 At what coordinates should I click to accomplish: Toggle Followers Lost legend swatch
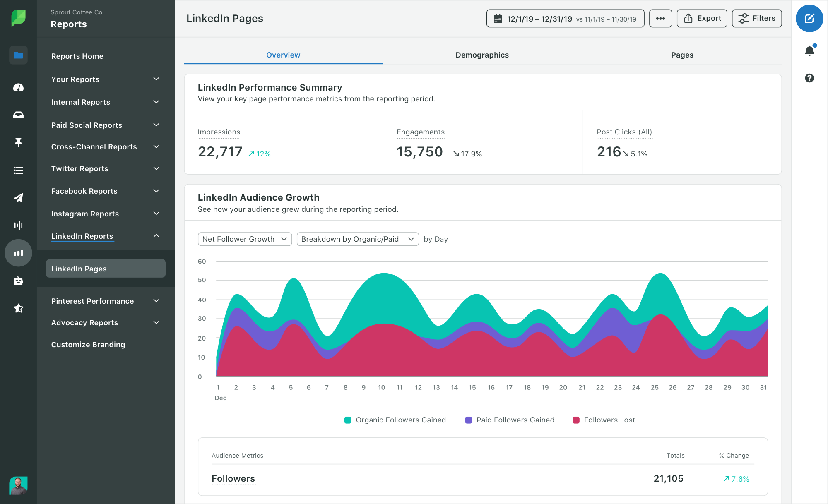pyautogui.click(x=576, y=420)
